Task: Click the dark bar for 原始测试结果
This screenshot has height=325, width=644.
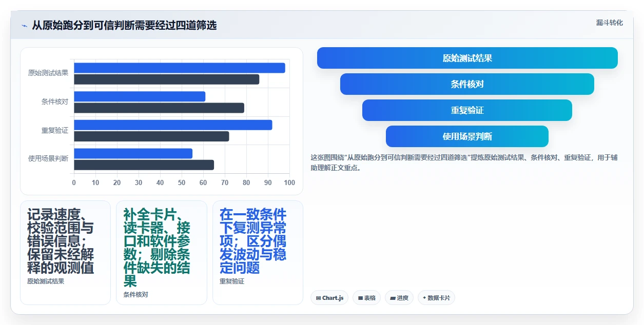Action: coord(166,79)
